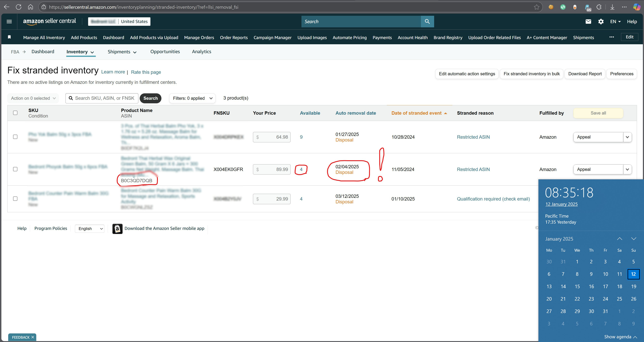Click the price field showing 89.99

tap(271, 169)
